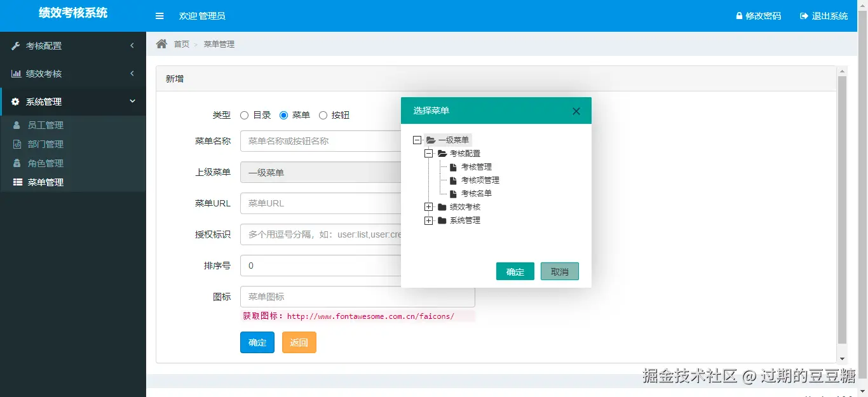Click the folder icon of 系统管理 tree node
The image size is (868, 397).
tap(442, 220)
